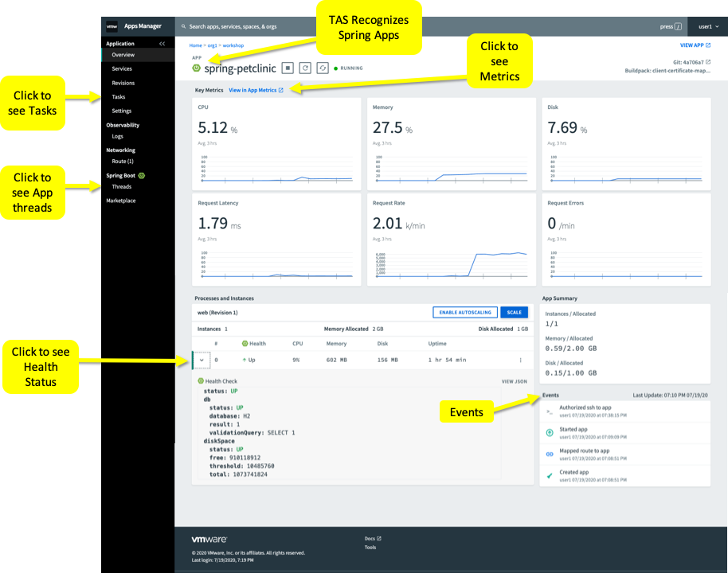Open VIEW JSON for health check
This screenshot has height=573, width=728.
pos(514,381)
